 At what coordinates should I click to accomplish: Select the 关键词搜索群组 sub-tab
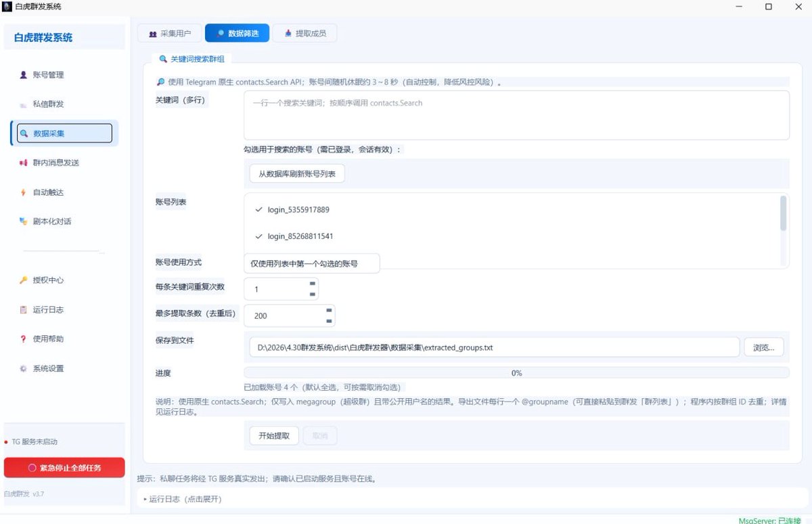tap(193, 59)
